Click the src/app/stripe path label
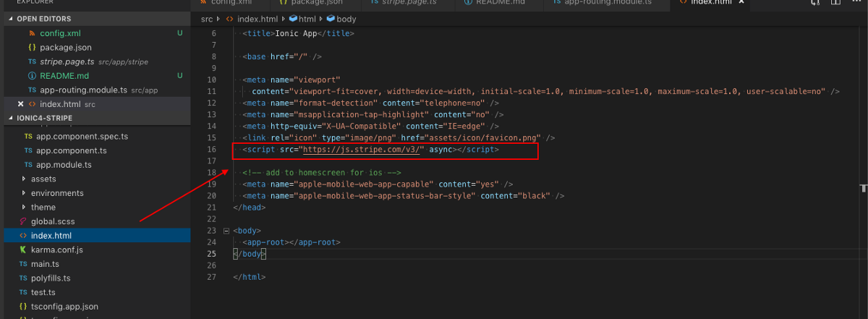868x319 pixels. 123,62
